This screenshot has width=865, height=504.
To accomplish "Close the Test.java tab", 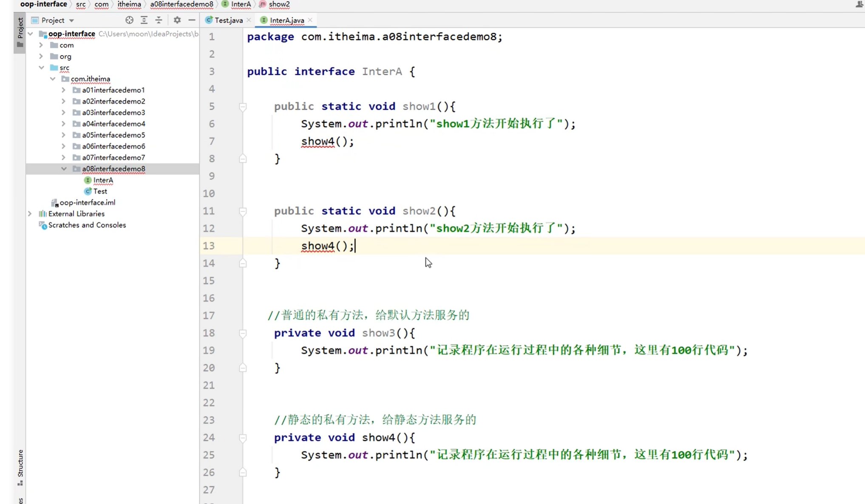I will (249, 20).
